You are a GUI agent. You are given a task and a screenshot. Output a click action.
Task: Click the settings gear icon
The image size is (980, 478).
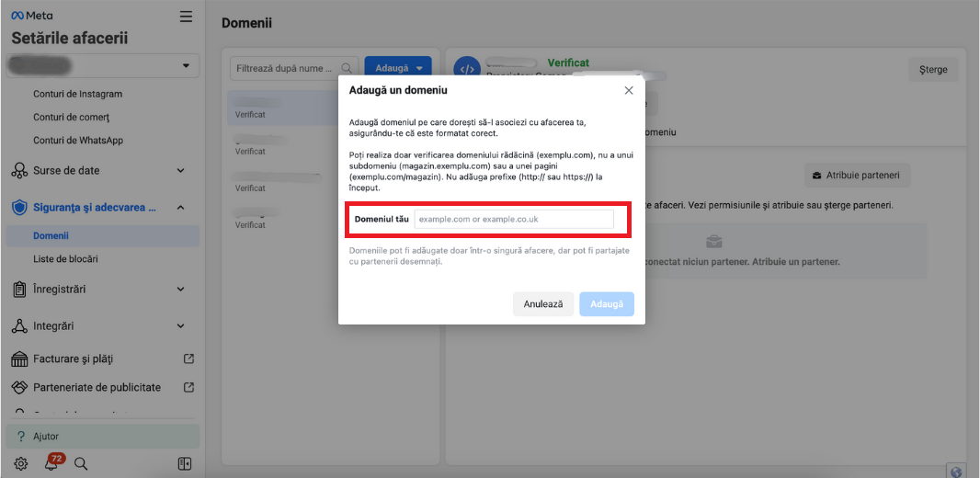coord(21,464)
